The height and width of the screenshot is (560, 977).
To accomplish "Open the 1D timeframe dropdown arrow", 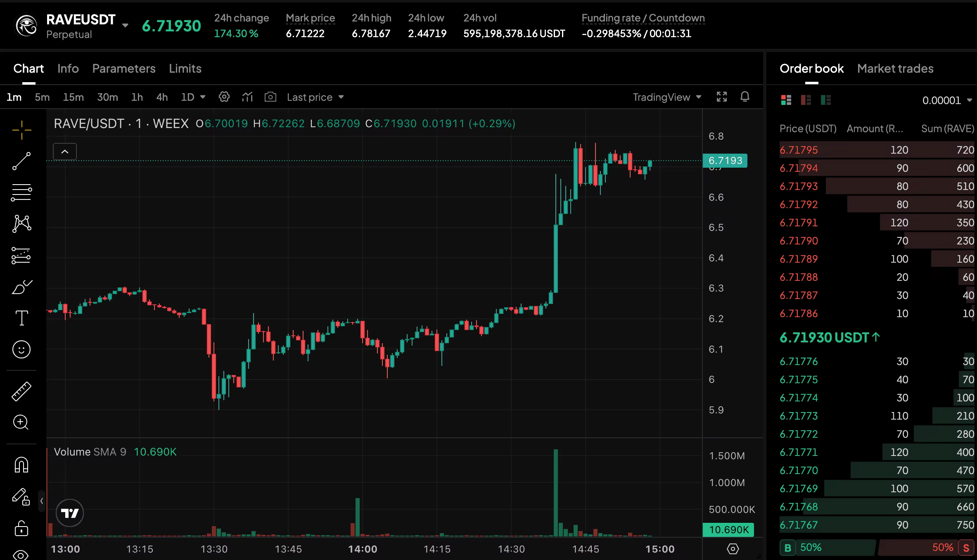I will 203,97.
